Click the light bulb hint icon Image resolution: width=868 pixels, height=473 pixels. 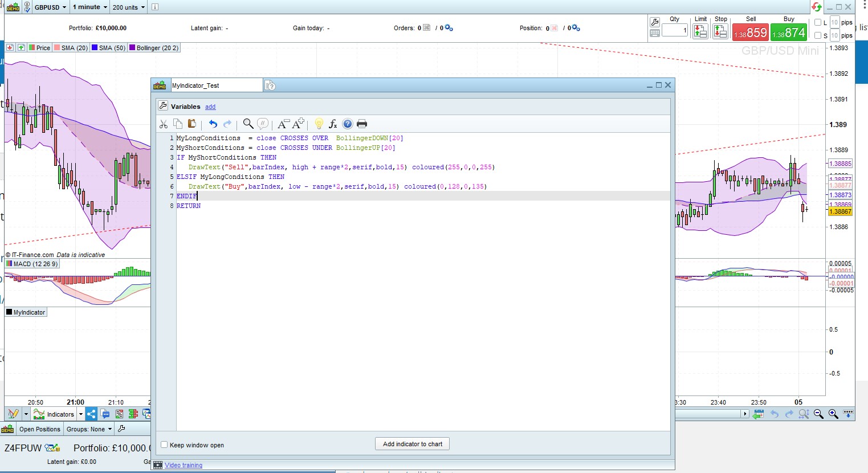point(319,124)
